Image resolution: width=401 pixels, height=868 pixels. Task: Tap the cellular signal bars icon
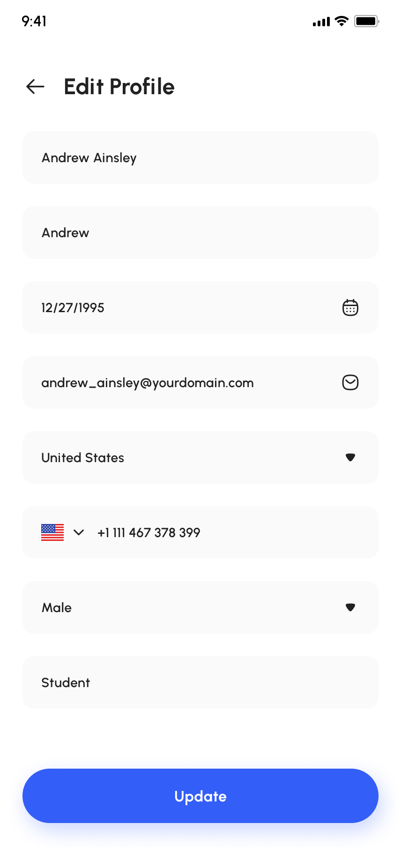(x=321, y=22)
